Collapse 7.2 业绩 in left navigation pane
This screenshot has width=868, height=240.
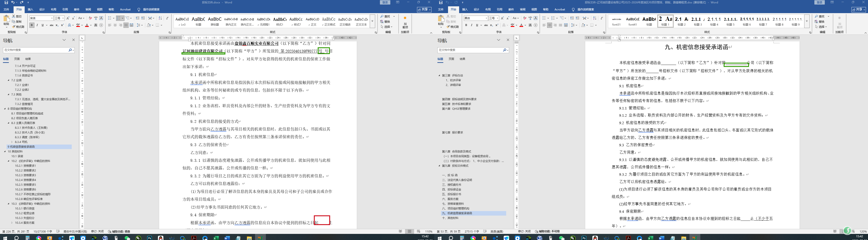pos(9,80)
